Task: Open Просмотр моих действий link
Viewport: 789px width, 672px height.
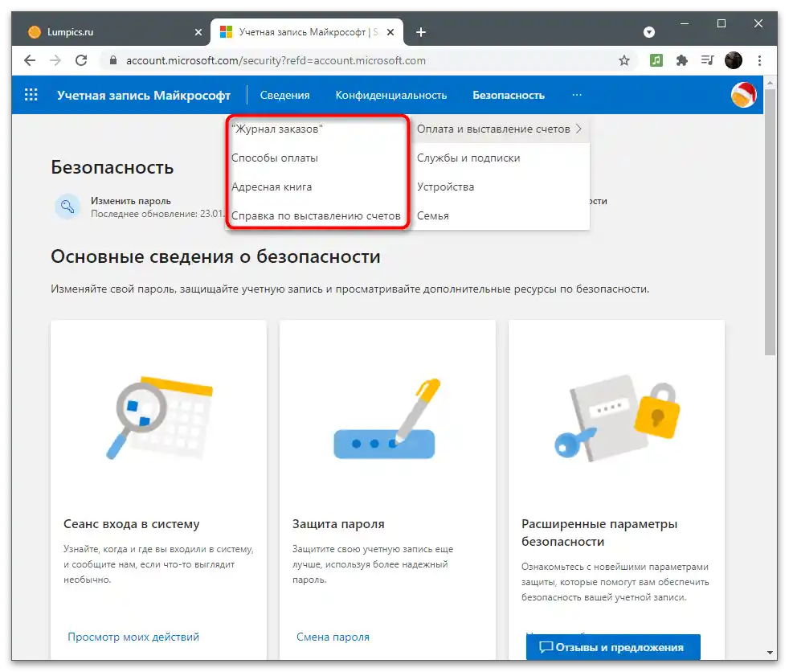Action: [133, 637]
